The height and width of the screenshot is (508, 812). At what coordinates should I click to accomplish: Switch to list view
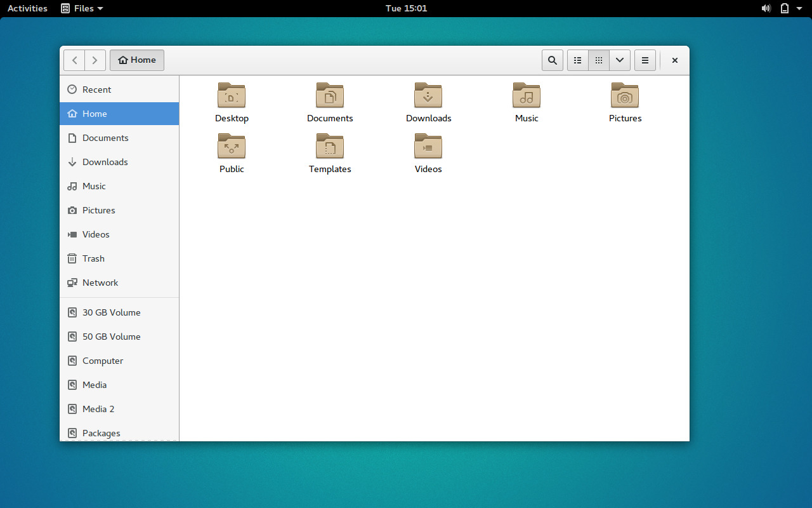tap(577, 60)
